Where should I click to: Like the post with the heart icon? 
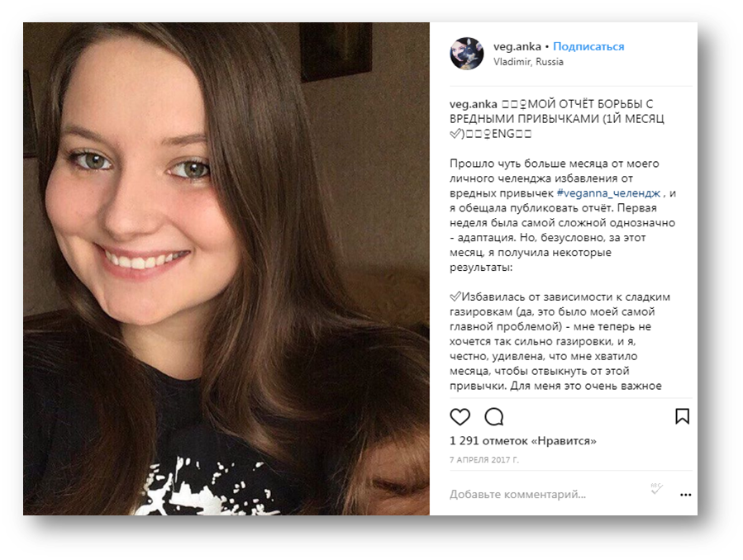point(460,416)
